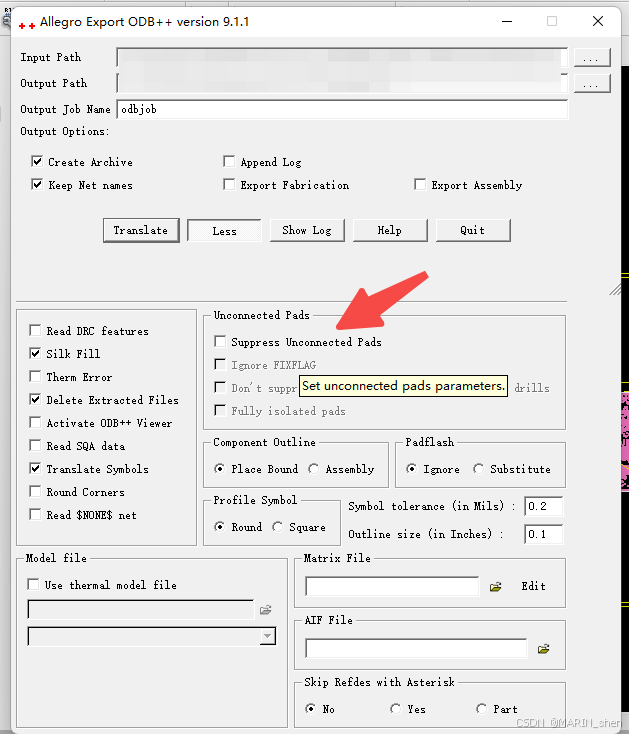The width and height of the screenshot is (629, 734).
Task: Enable Read SQA data checkbox
Action: pyautogui.click(x=35, y=445)
